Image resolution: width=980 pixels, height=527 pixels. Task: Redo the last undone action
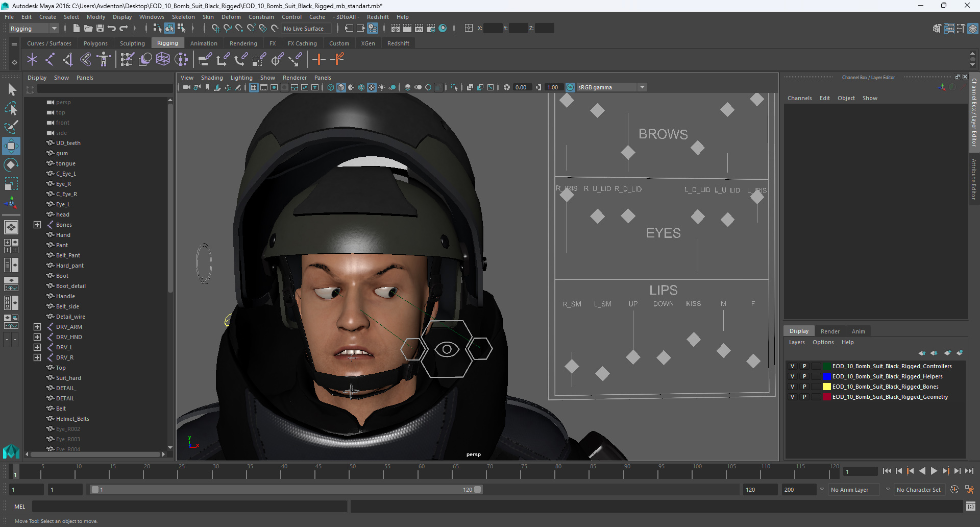(x=124, y=29)
